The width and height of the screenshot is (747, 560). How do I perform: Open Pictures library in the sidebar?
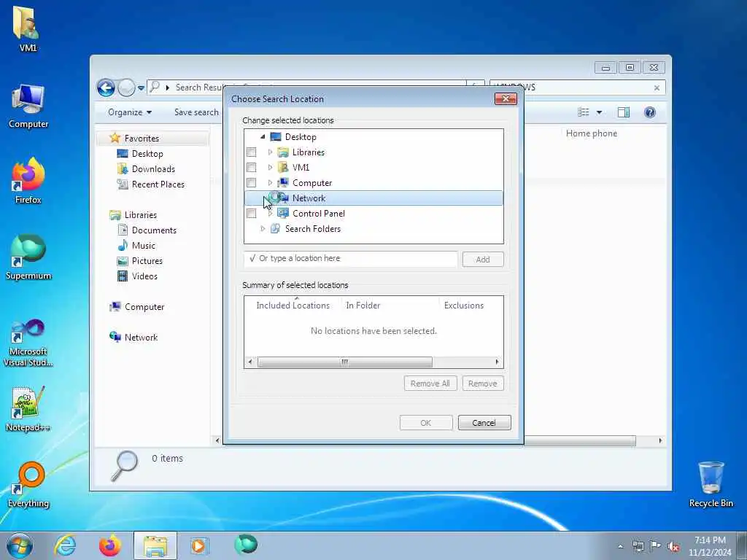[x=147, y=261]
